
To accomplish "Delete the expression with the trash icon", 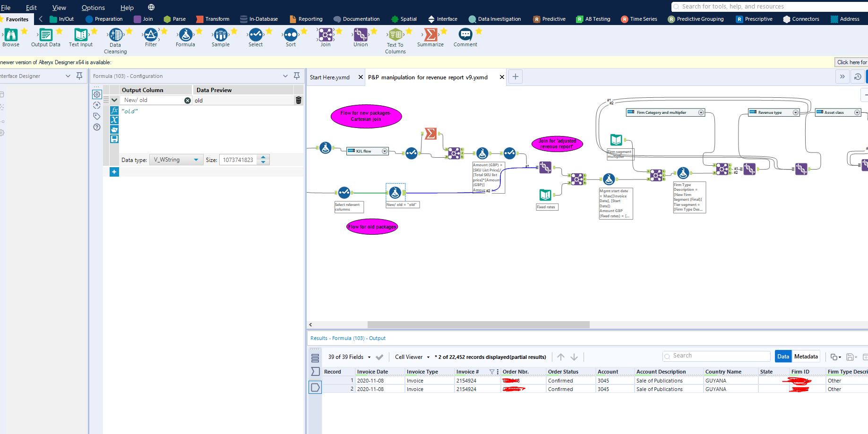I will (298, 100).
